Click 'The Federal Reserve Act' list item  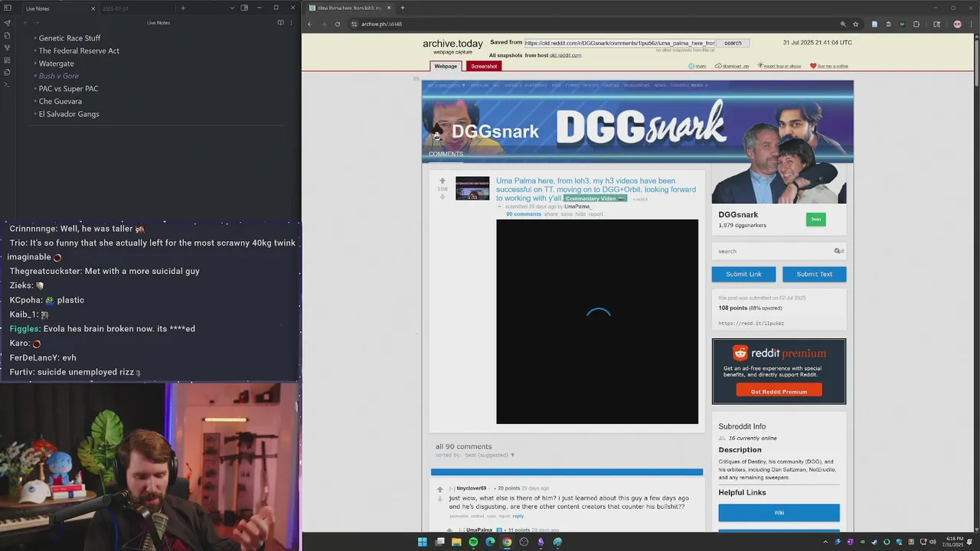(x=79, y=51)
